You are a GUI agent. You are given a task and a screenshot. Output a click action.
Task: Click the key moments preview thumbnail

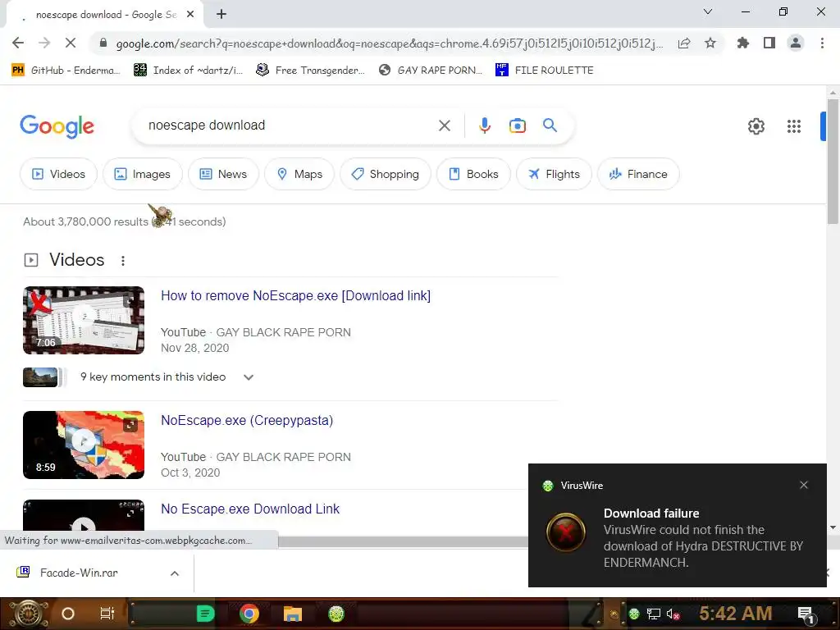[x=40, y=377]
